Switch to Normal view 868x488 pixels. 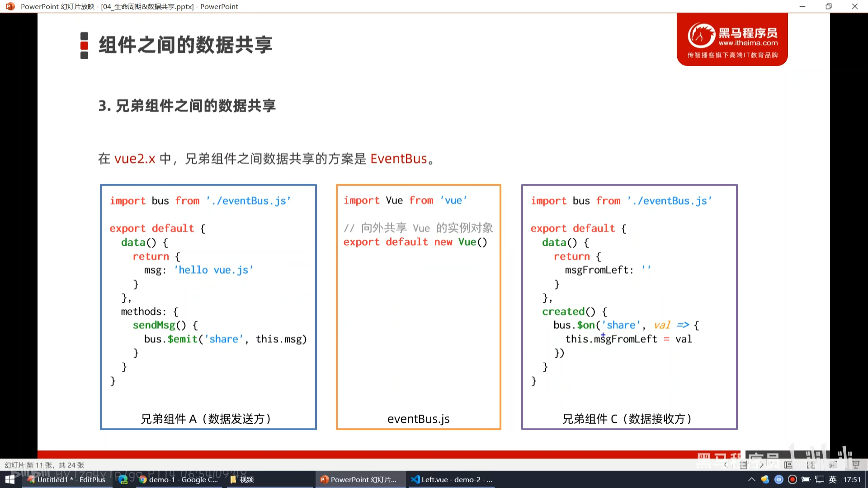pos(788,465)
